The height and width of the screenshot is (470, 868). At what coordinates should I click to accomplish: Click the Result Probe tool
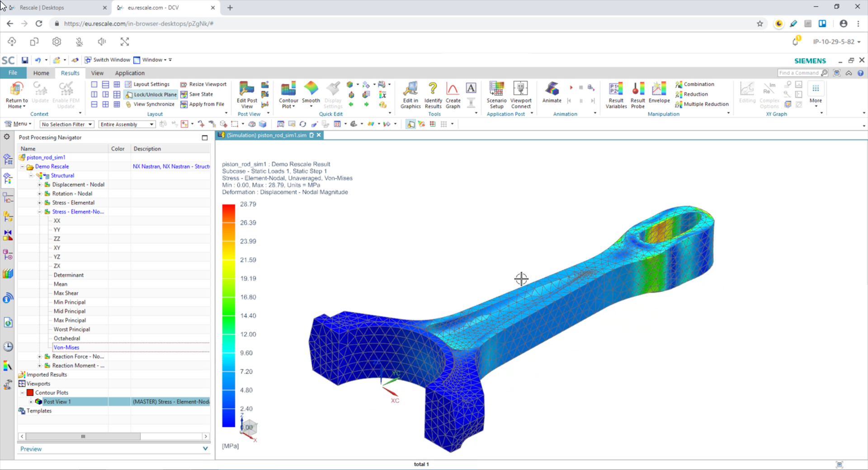pos(637,93)
